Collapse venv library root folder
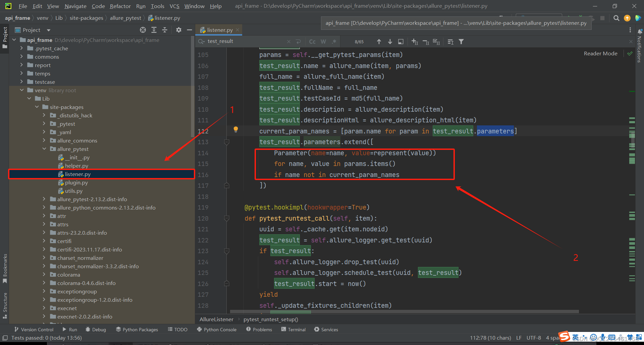644x345 pixels. (22, 90)
